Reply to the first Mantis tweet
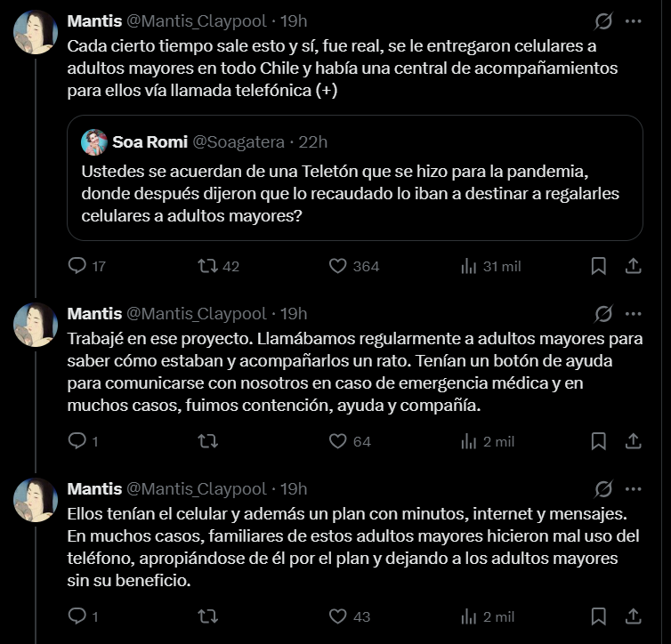 point(78,266)
